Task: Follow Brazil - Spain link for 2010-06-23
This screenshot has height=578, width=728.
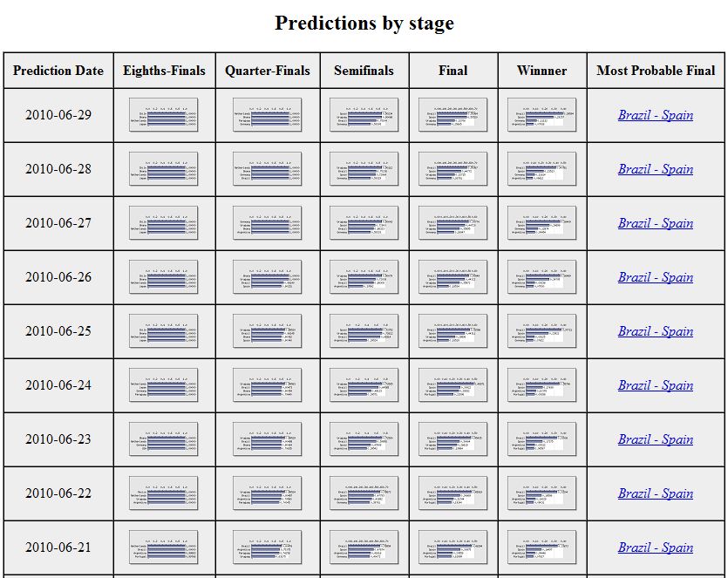Action: [x=656, y=439]
